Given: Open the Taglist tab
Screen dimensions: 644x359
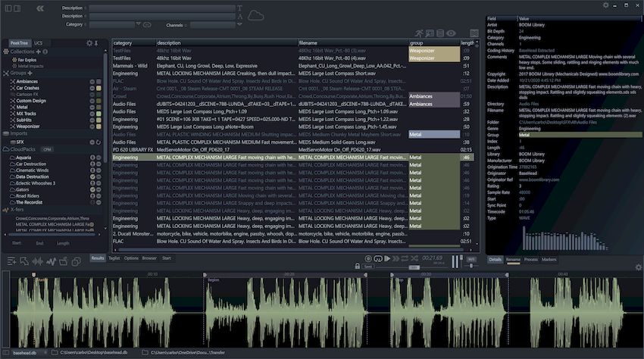Looking at the screenshot, I should click(114, 258).
